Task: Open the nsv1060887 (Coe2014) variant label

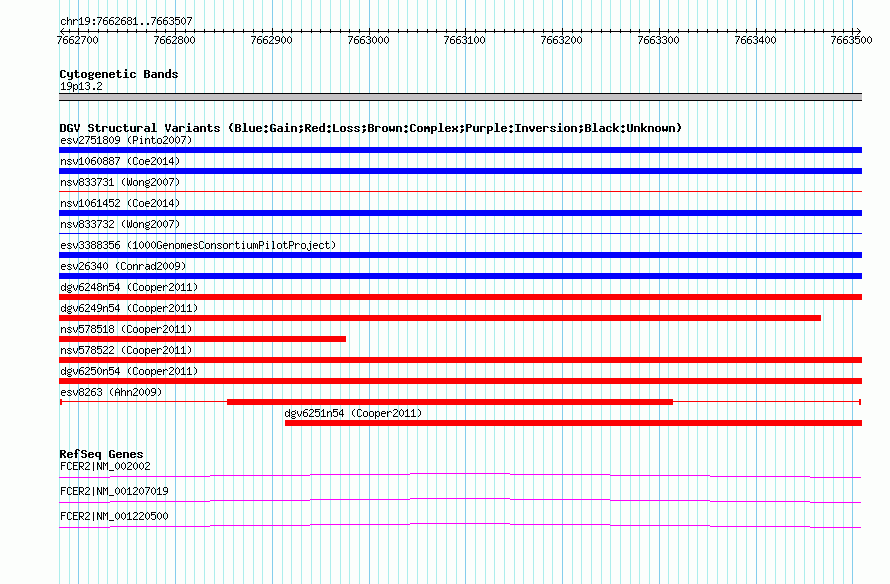Action: [x=120, y=161]
